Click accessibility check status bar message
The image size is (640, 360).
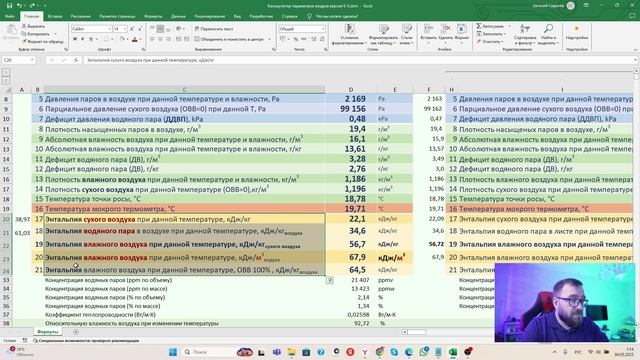coord(86,340)
